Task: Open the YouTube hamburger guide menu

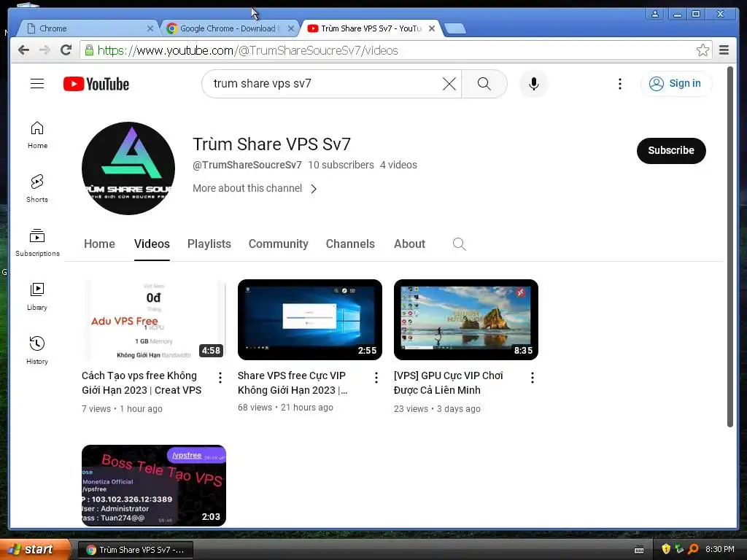Action: [x=37, y=84]
